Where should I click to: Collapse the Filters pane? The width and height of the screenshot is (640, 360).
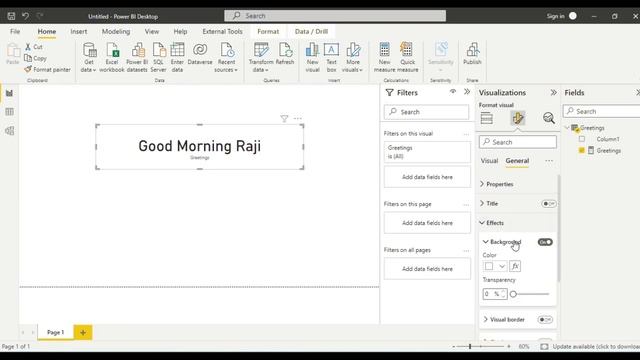(467, 92)
